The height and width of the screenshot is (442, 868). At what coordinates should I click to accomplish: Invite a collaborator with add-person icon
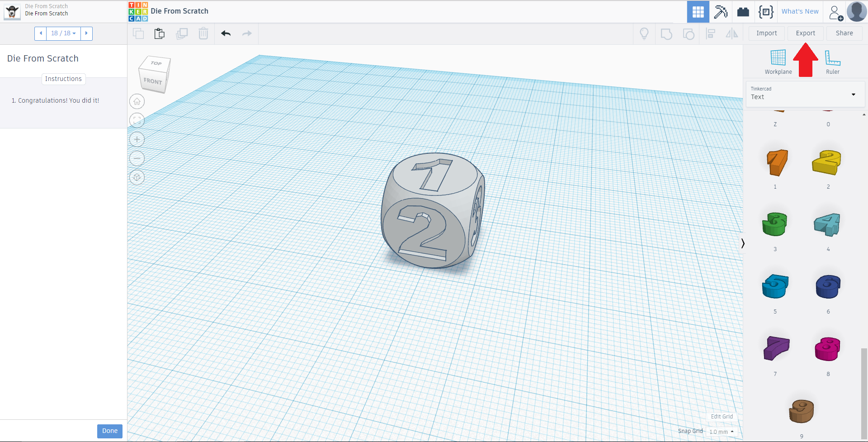pyautogui.click(x=836, y=12)
